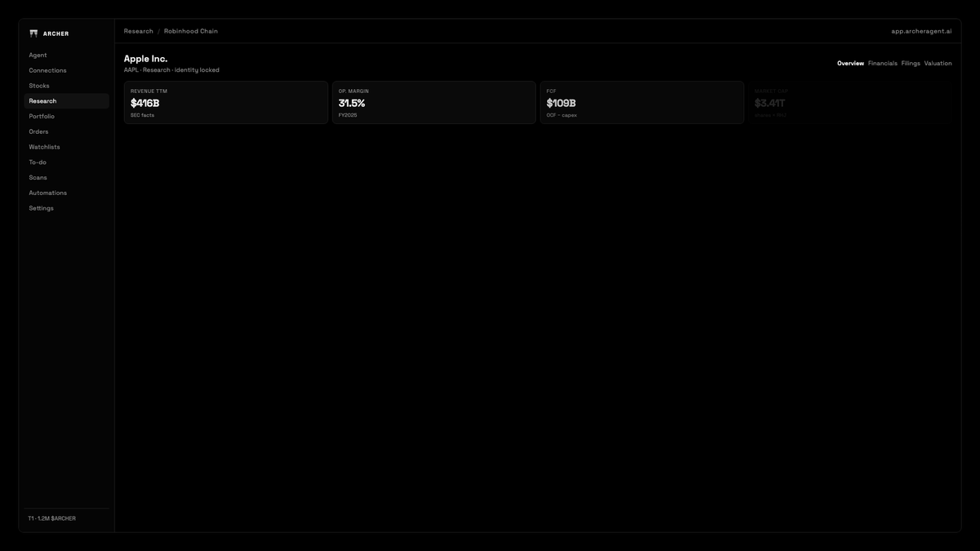
Task: Click the OCF − capex caption
Action: click(x=562, y=115)
